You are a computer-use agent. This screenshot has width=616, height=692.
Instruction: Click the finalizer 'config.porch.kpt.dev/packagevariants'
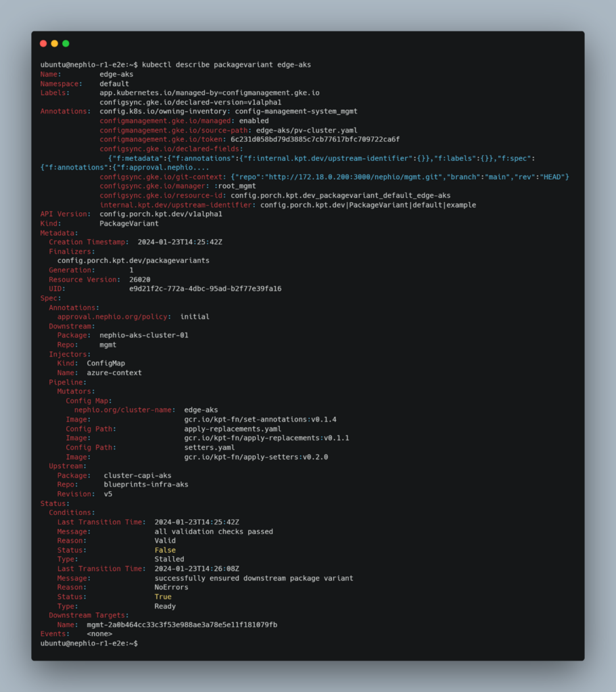click(x=133, y=261)
